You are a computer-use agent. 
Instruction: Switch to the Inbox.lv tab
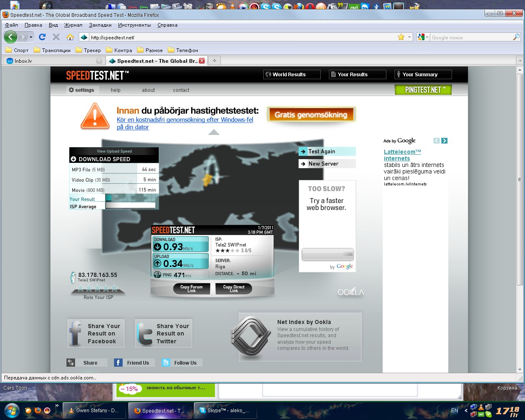point(53,61)
